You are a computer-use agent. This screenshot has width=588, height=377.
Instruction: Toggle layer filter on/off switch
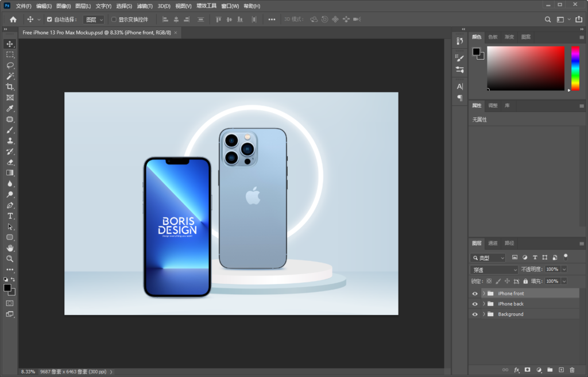point(566,257)
